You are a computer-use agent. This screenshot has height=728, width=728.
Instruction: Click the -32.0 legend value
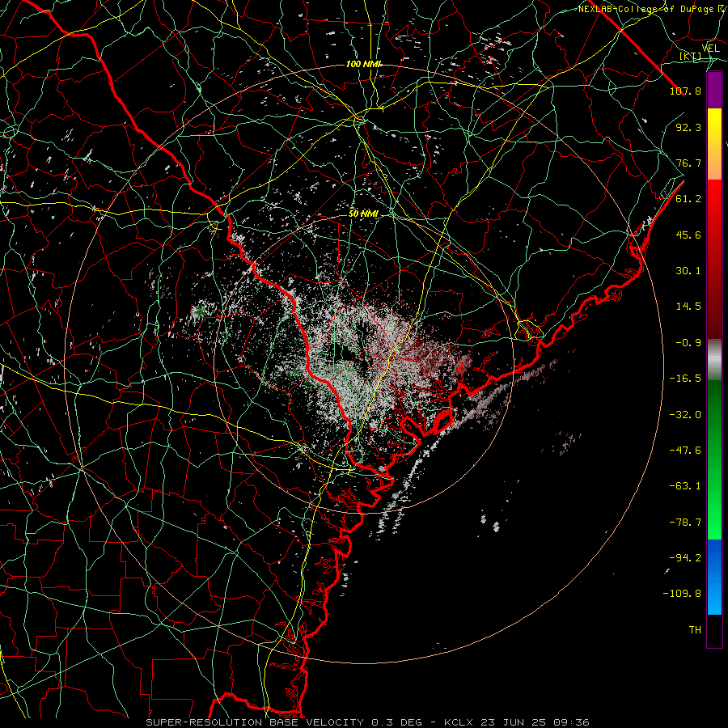(x=685, y=415)
